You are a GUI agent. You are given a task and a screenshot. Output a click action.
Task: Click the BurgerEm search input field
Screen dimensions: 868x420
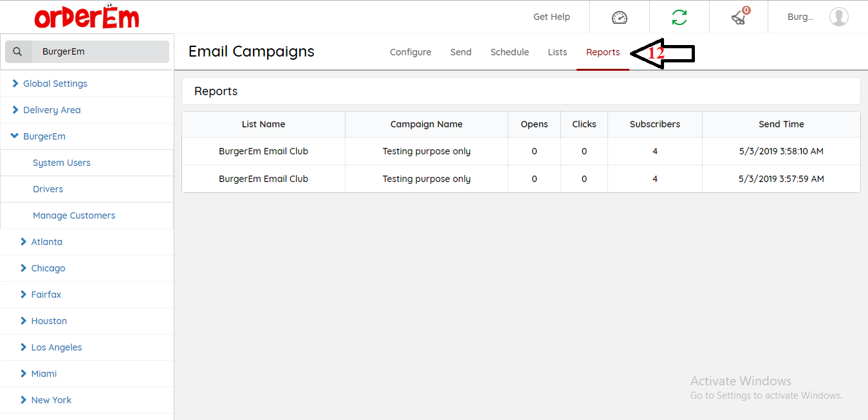[100, 52]
